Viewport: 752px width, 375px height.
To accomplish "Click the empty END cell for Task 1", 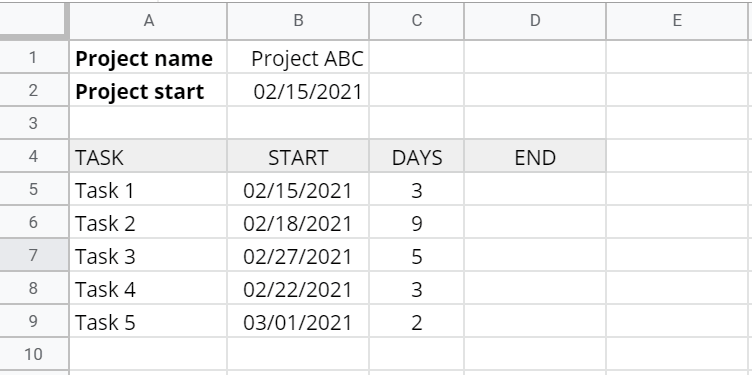I will coord(535,189).
